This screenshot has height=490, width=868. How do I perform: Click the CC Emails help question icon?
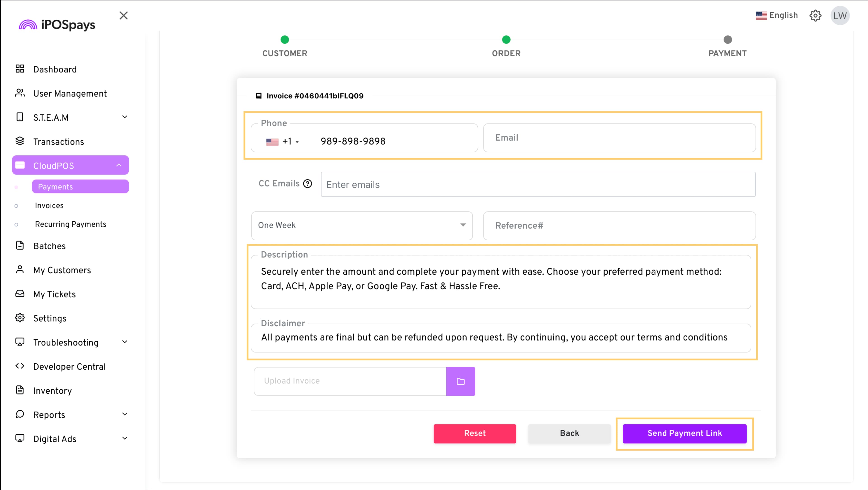[308, 184]
